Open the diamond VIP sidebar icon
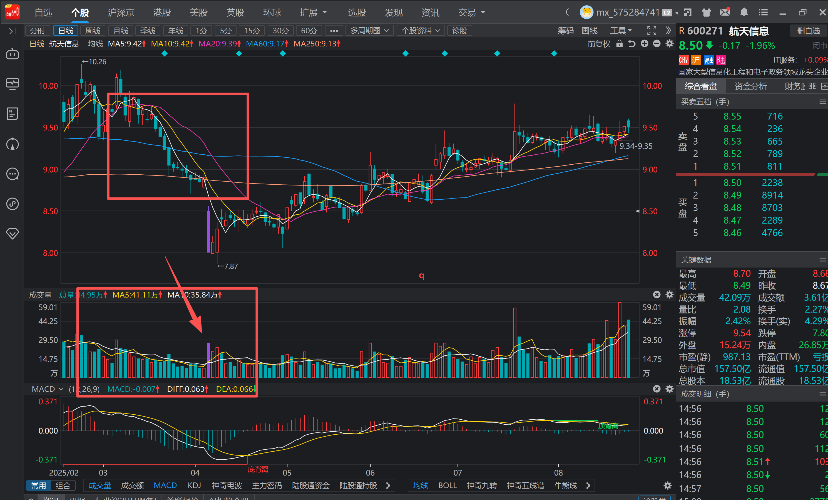 click(x=12, y=233)
